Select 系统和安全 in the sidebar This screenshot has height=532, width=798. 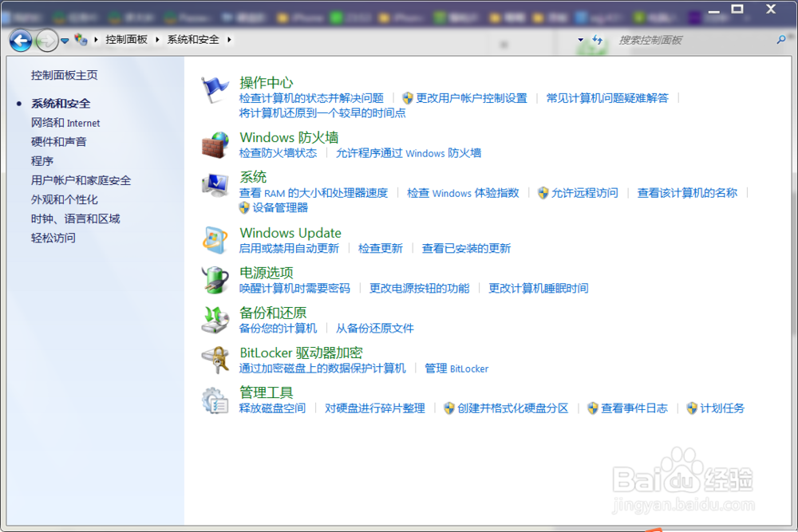click(61, 103)
